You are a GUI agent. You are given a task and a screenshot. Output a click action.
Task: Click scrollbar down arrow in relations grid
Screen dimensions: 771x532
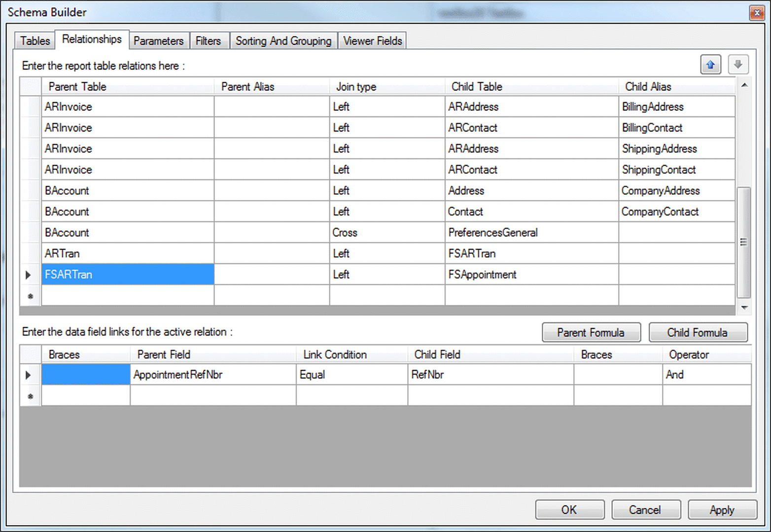tap(744, 307)
